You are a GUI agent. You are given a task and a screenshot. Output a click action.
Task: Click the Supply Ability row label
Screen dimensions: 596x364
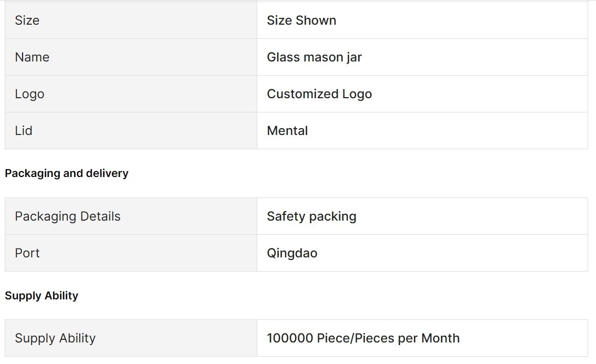pyautogui.click(x=55, y=338)
